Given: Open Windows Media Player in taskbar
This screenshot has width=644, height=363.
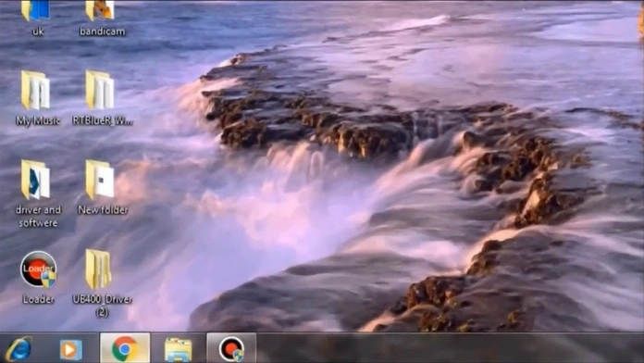Looking at the screenshot, I should point(70,350).
